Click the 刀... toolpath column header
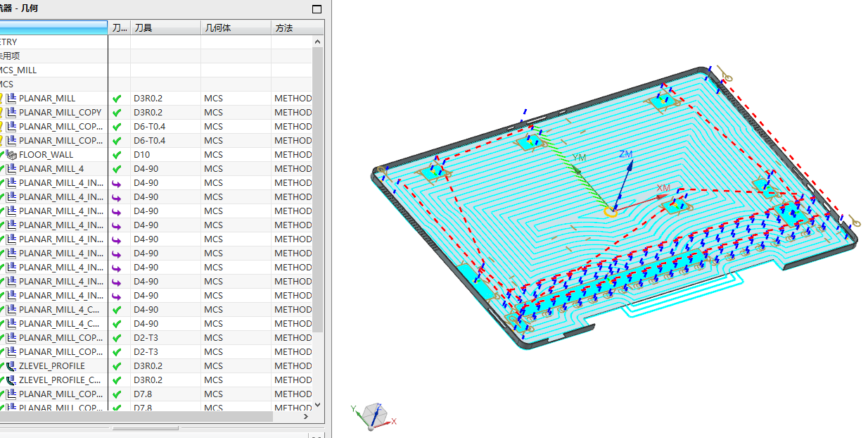The image size is (868, 438). (x=120, y=27)
